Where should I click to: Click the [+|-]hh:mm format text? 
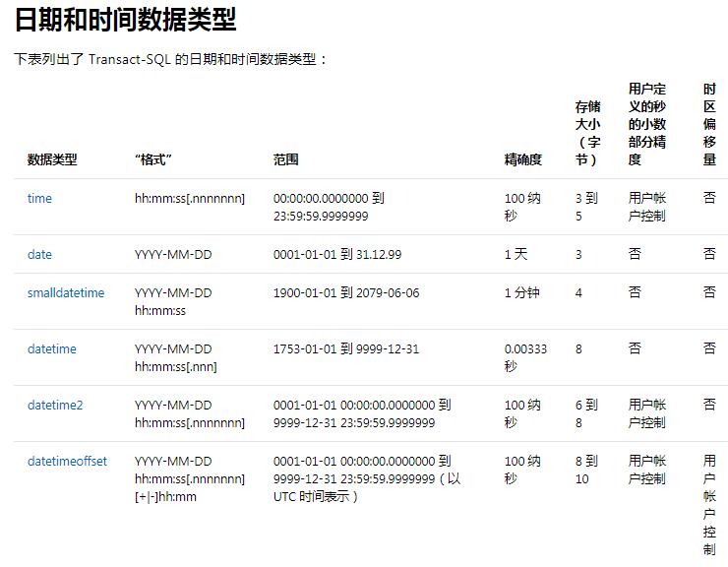tap(165, 497)
